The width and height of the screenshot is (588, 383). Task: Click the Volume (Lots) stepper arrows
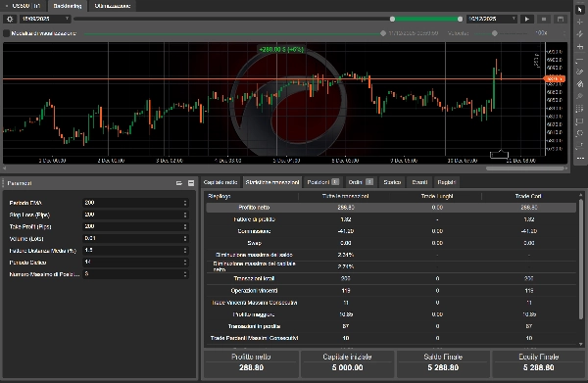click(x=185, y=238)
